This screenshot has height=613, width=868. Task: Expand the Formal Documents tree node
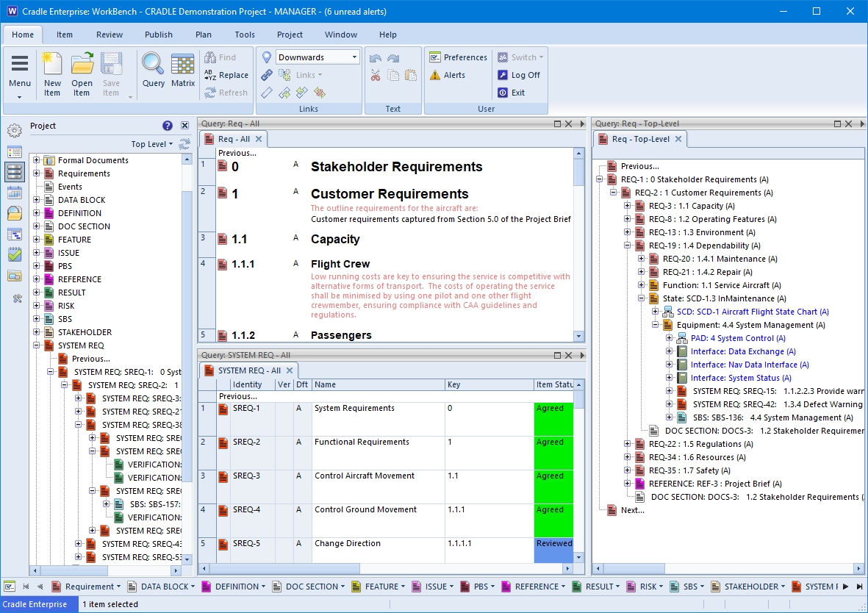(37, 160)
